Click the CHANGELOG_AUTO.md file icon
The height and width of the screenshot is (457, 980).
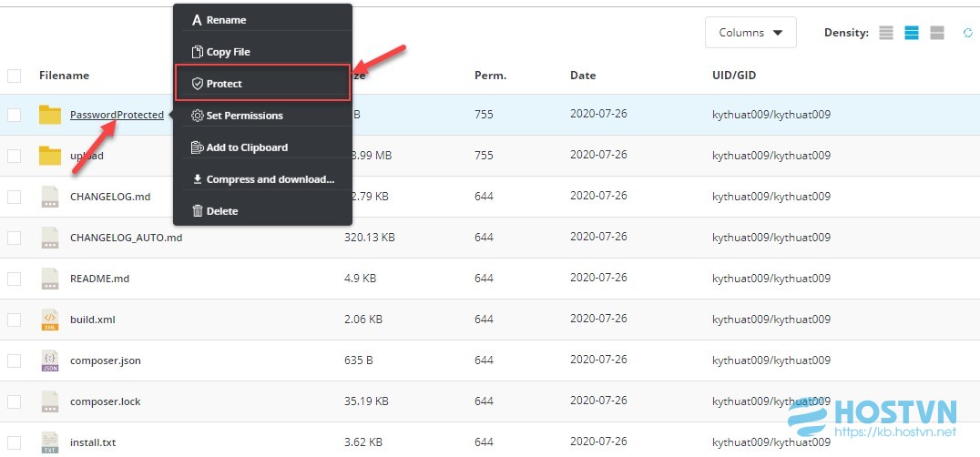pos(50,238)
